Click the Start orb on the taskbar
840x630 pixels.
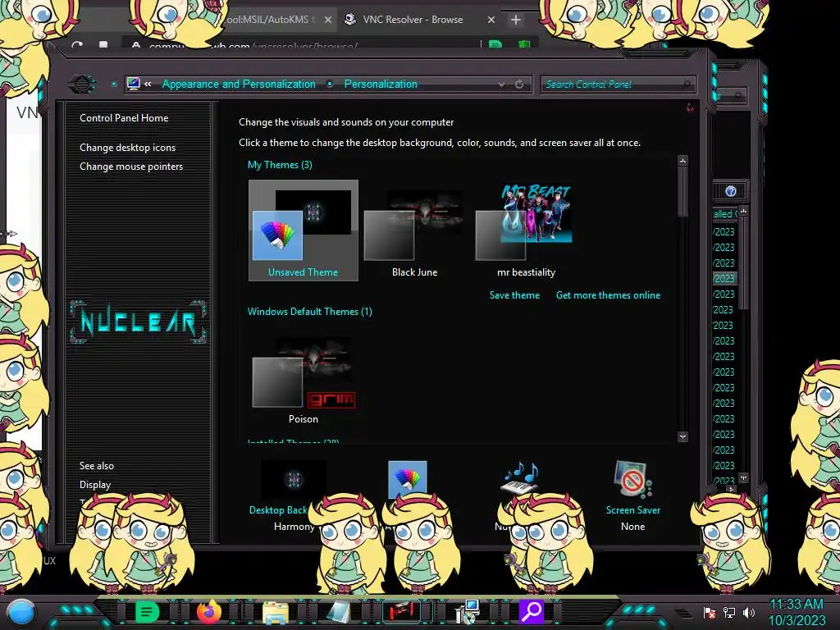21,612
